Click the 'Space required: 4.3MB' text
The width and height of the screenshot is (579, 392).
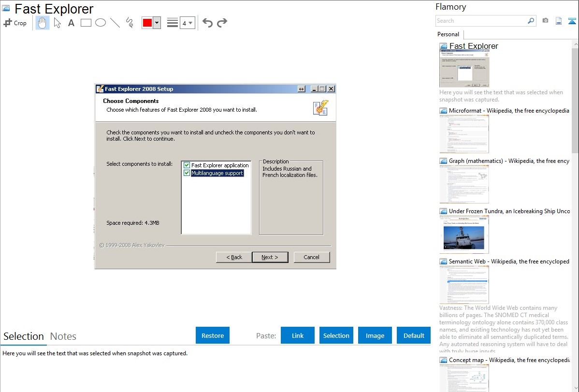point(133,223)
